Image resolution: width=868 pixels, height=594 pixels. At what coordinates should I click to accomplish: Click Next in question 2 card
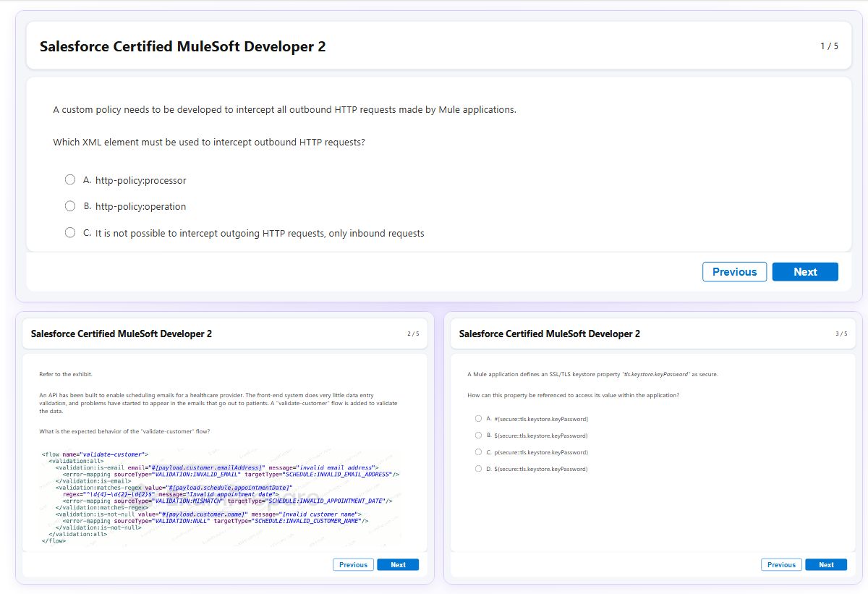click(x=398, y=564)
